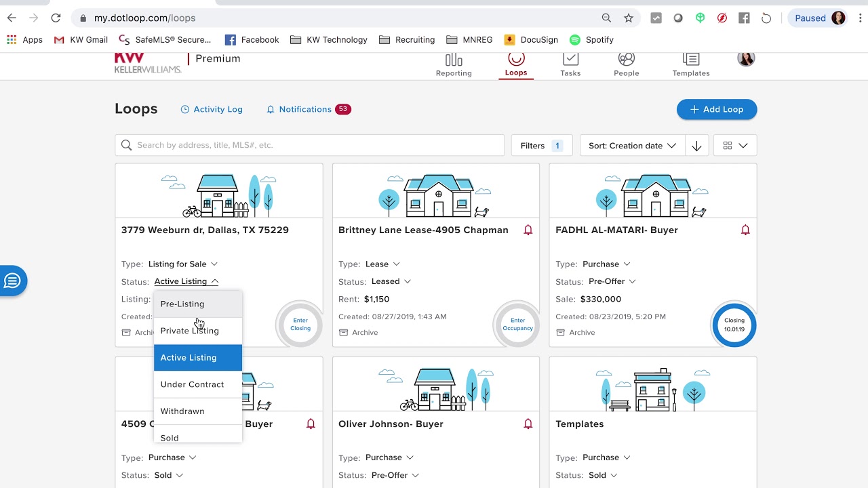This screenshot has width=868, height=488.
Task: Open the Leased status dropdown
Action: point(391,281)
